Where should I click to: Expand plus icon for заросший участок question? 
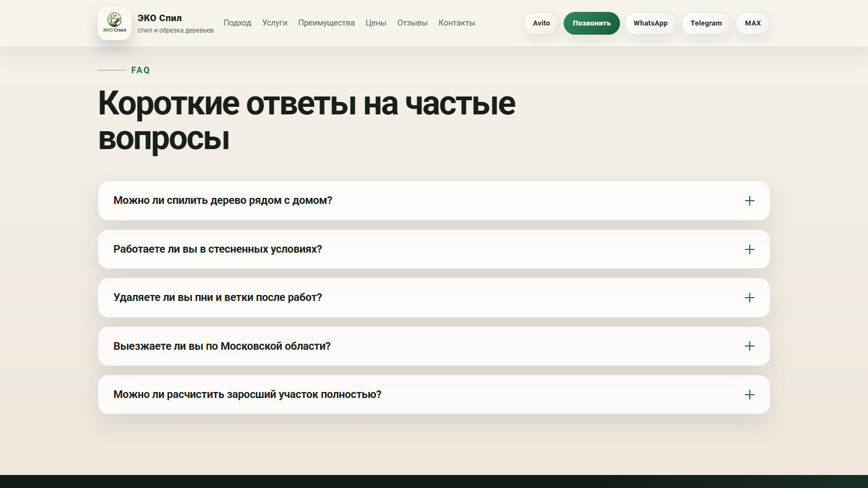pyautogui.click(x=750, y=395)
